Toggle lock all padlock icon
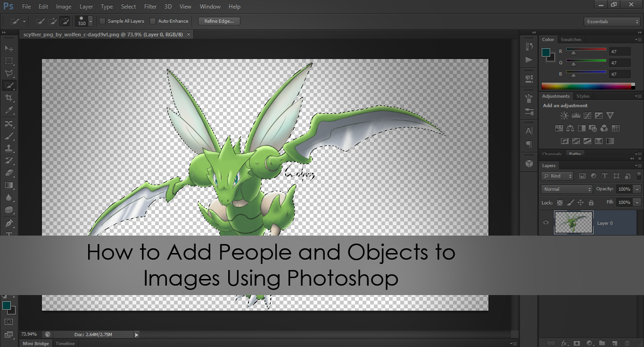The height and width of the screenshot is (347, 644). tap(591, 203)
